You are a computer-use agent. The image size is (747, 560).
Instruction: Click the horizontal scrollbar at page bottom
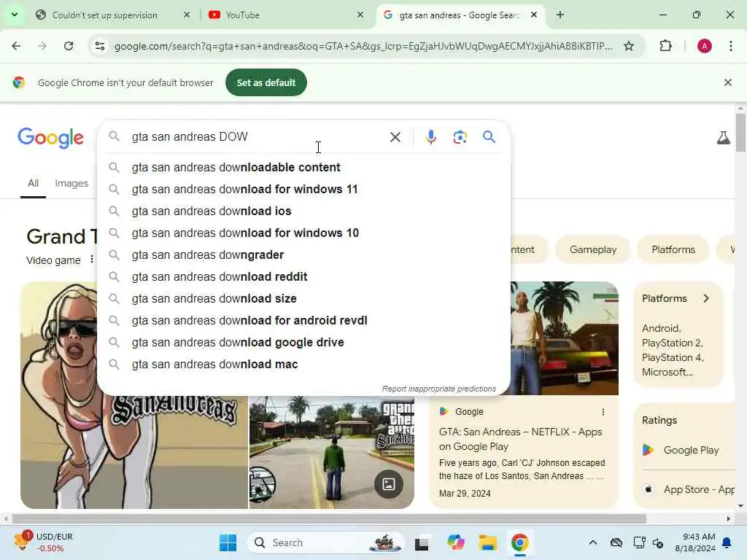pyautogui.click(x=329, y=518)
